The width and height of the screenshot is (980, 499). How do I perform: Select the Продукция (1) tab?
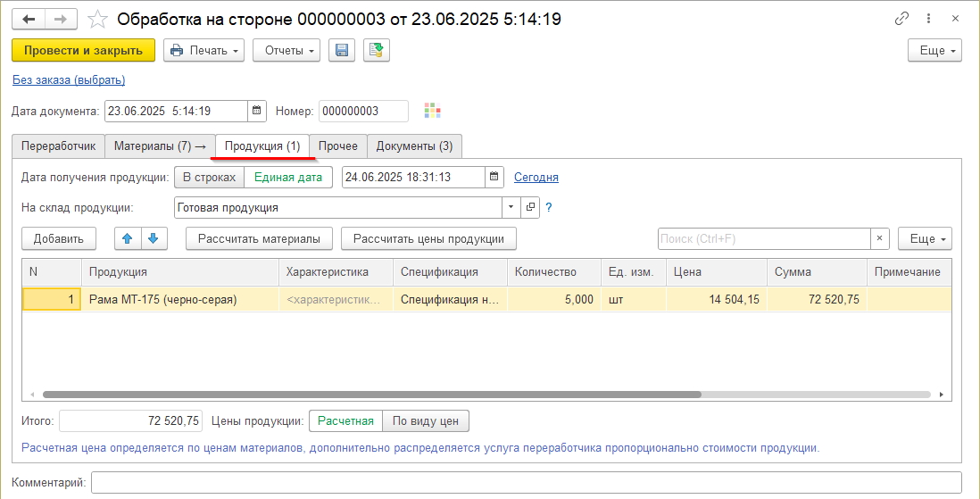point(262,146)
